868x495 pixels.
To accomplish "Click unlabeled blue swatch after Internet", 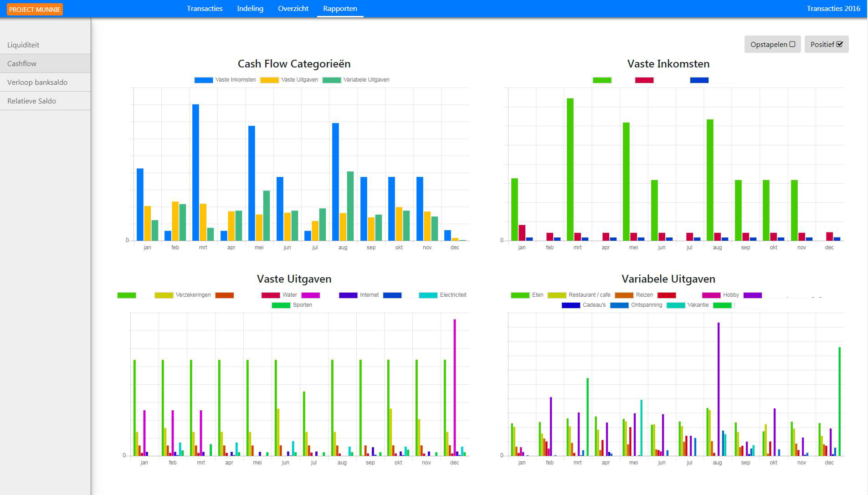I will 392,295.
